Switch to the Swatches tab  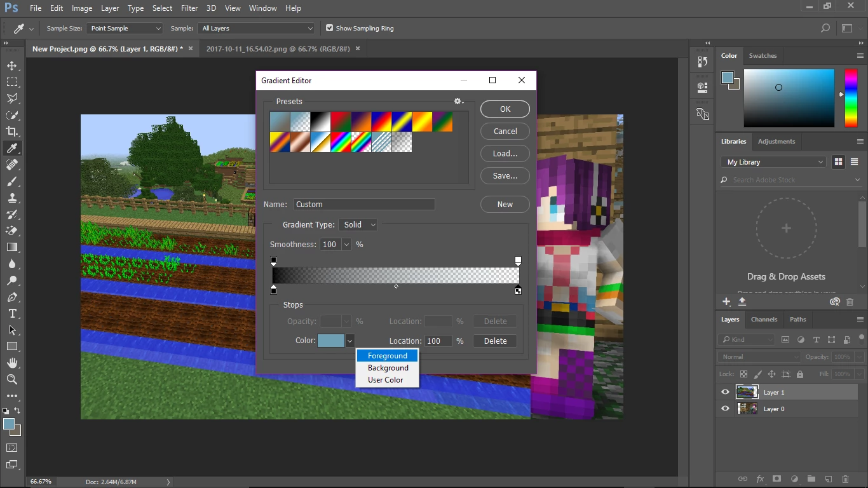pyautogui.click(x=763, y=56)
